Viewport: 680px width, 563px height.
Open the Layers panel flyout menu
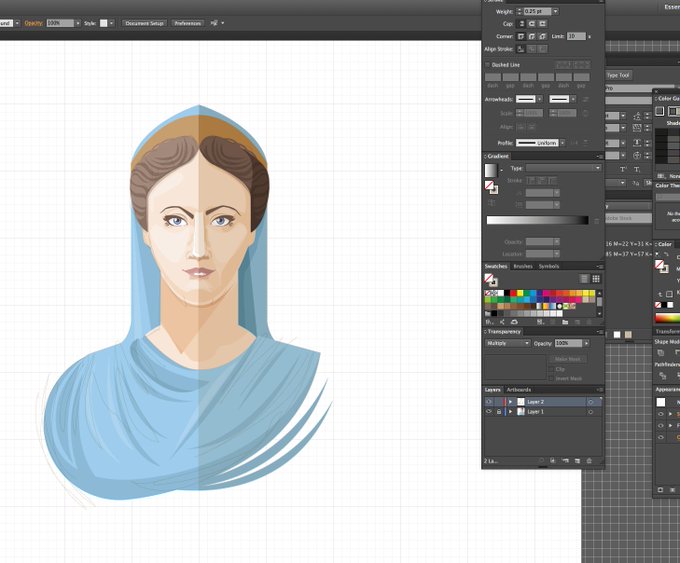click(600, 390)
